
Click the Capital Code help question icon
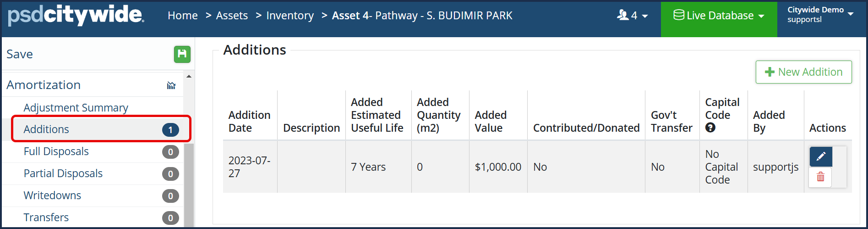[x=710, y=128]
